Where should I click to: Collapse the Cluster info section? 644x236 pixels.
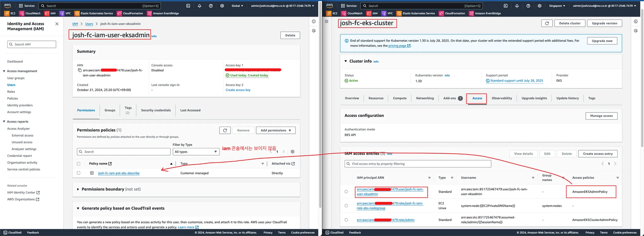tap(346, 61)
